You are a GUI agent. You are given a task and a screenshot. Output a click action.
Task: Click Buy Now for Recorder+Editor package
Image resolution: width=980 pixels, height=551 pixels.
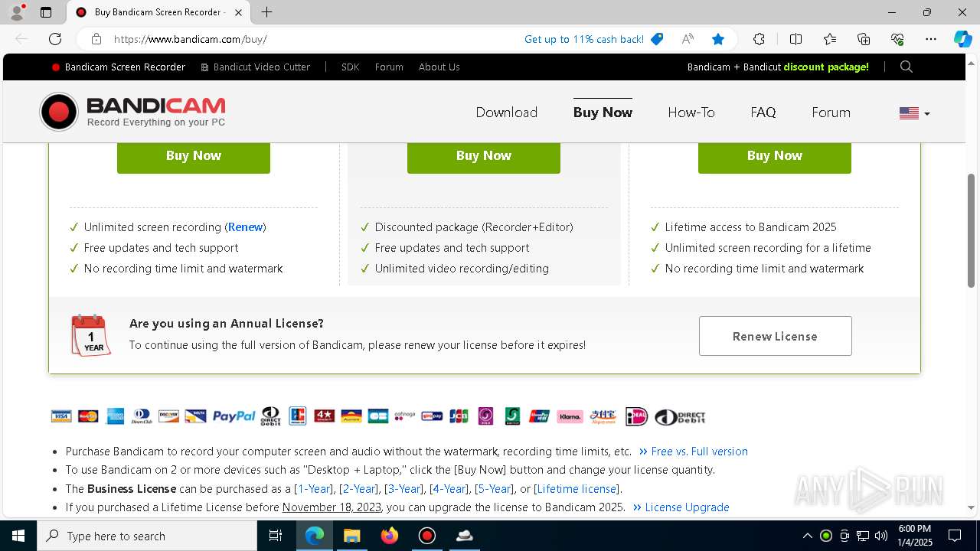[x=484, y=156]
